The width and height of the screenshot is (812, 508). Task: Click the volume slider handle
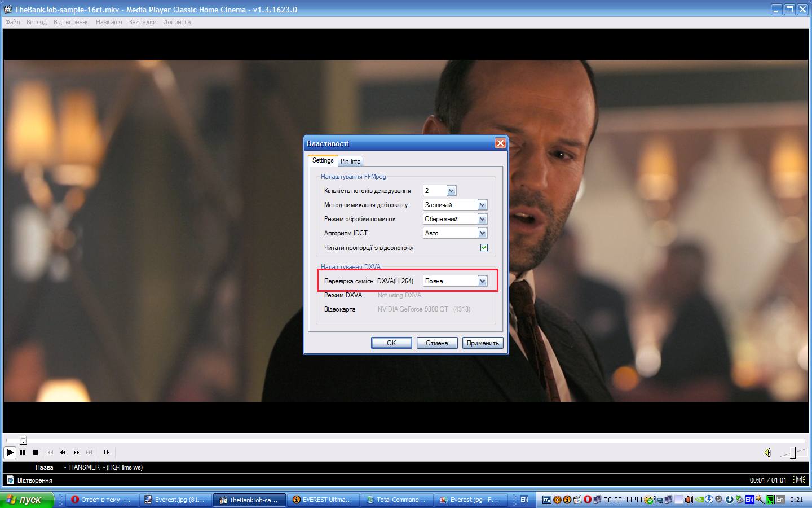click(794, 452)
